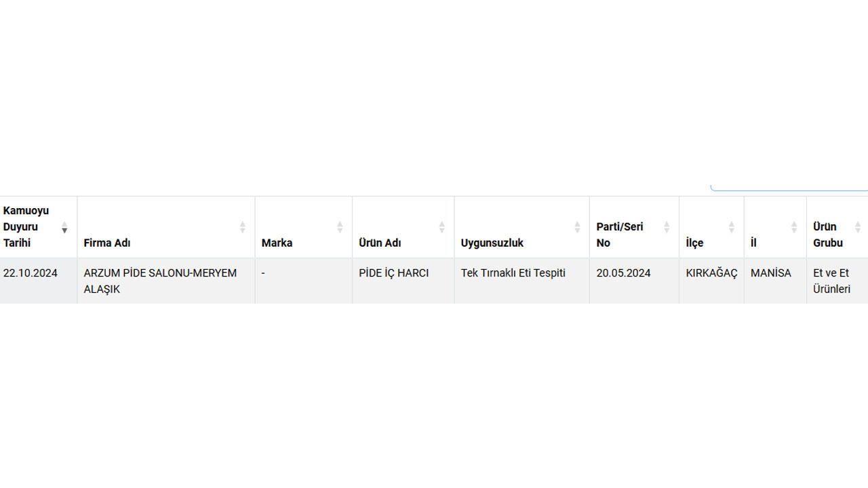Click sort arrows beside Uygunsuzluk header
868x488 pixels.
tap(577, 227)
